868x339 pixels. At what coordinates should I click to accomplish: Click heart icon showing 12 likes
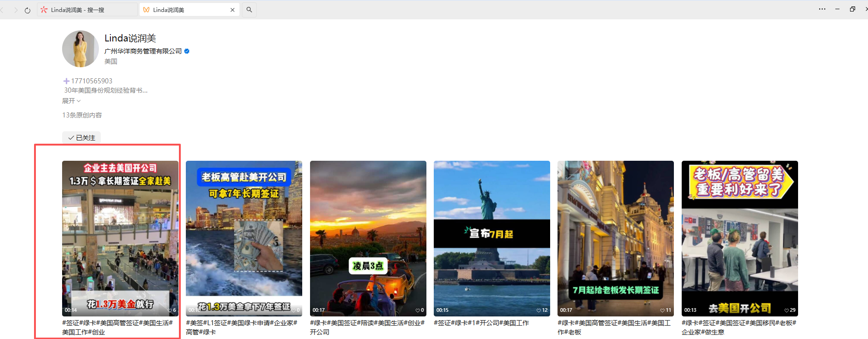pyautogui.click(x=539, y=310)
